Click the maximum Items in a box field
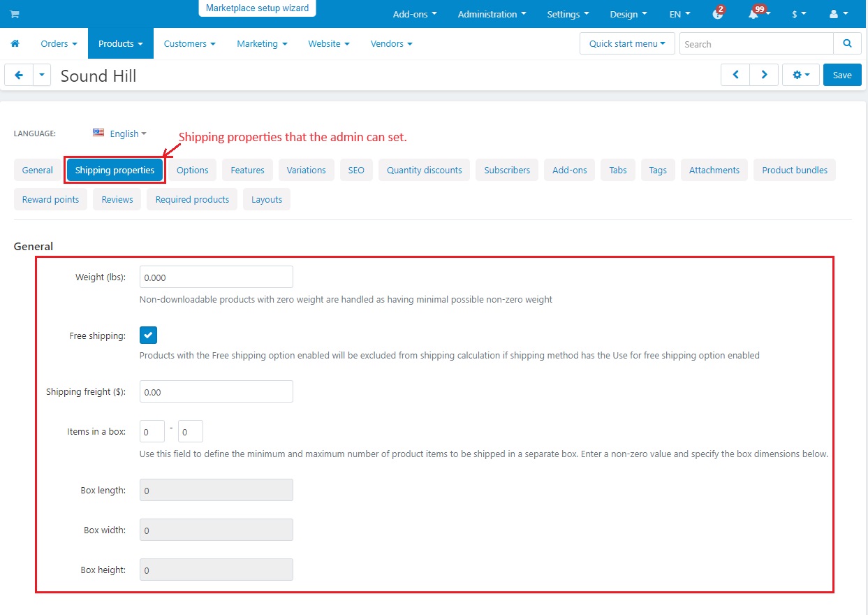The width and height of the screenshot is (868, 615). tap(191, 431)
